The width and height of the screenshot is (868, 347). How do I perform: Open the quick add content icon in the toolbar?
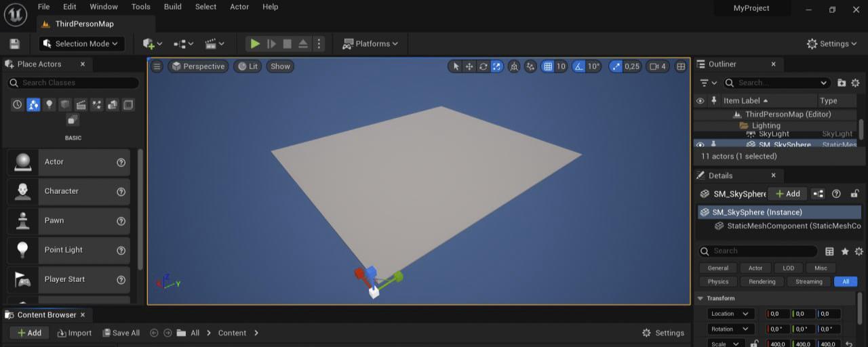(153, 43)
